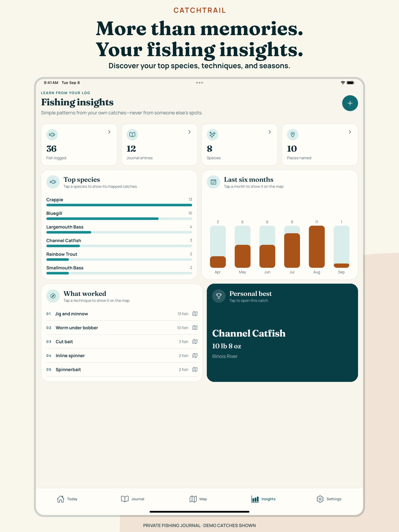Show Worm under bobber on map icon
Image resolution: width=399 pixels, height=532 pixels.
click(195, 328)
